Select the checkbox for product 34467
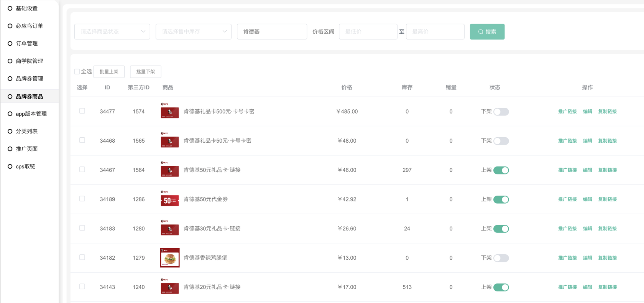This screenshot has width=644, height=303. pos(82,169)
